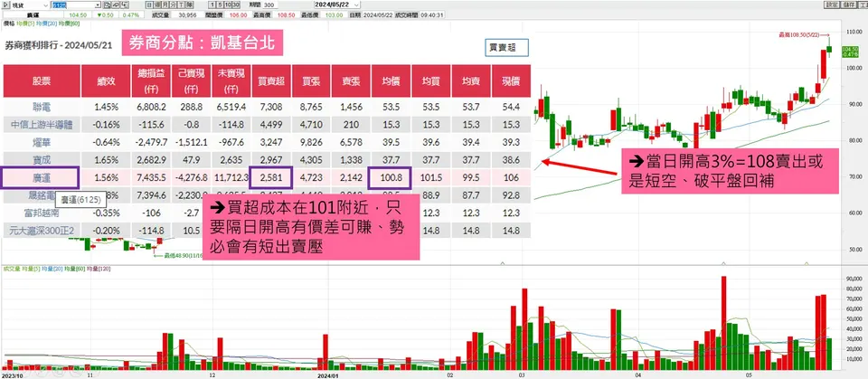Select the 30-minute interval button
Image resolution: width=868 pixels, height=379 pixels.
pos(236,5)
